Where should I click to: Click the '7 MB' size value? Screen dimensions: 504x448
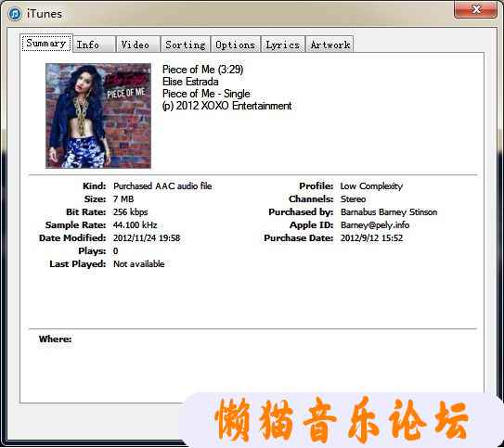pos(123,199)
